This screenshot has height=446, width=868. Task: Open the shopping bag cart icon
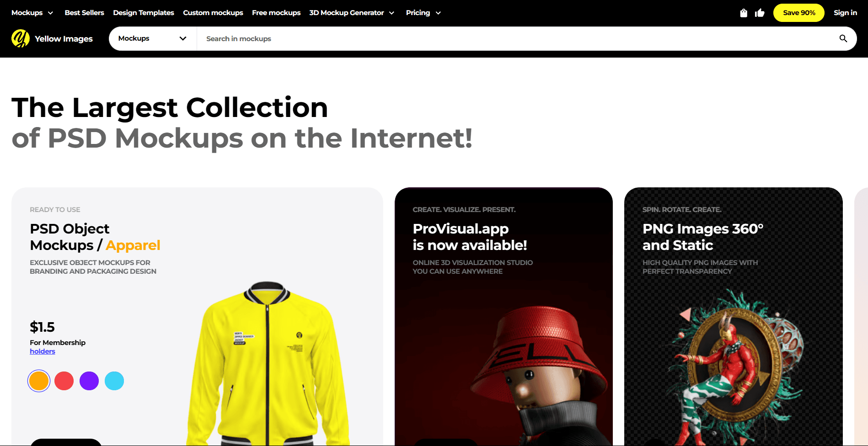[x=744, y=13]
